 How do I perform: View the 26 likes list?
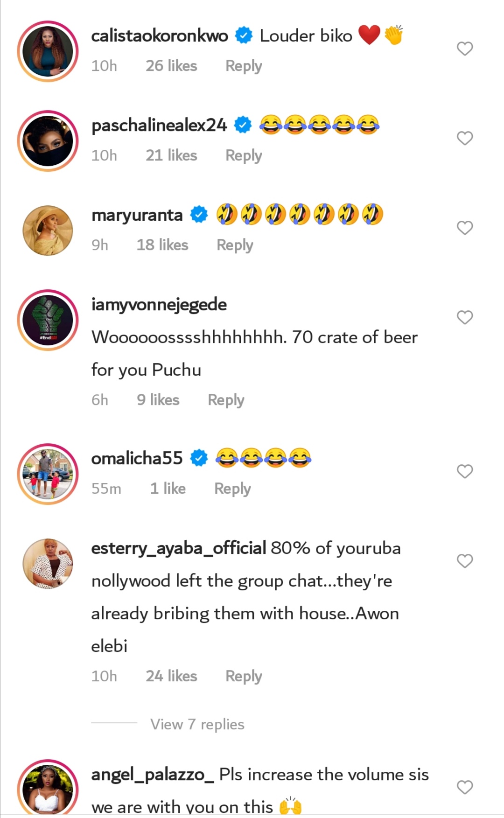click(x=171, y=66)
